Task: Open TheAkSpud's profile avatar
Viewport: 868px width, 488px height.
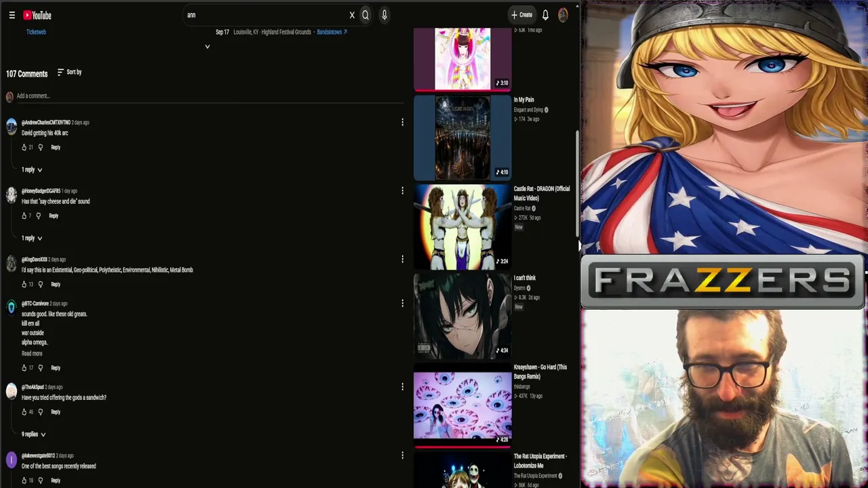Action: (11, 392)
